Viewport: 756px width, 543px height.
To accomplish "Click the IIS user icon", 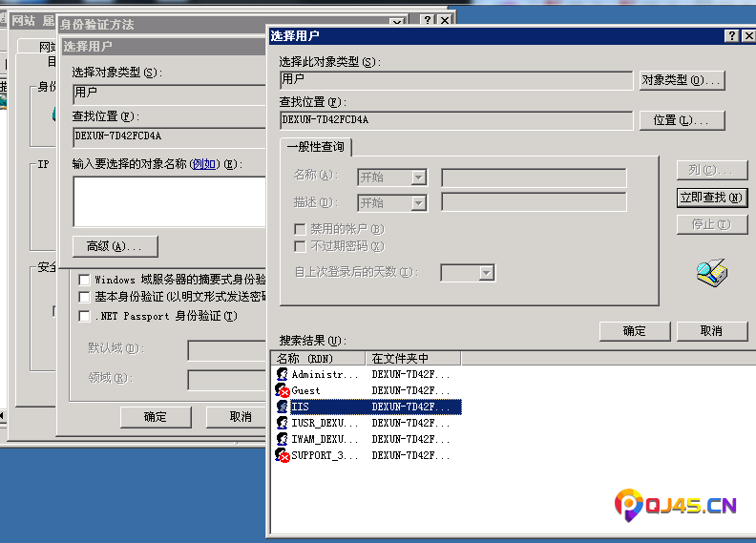I will 282,407.
